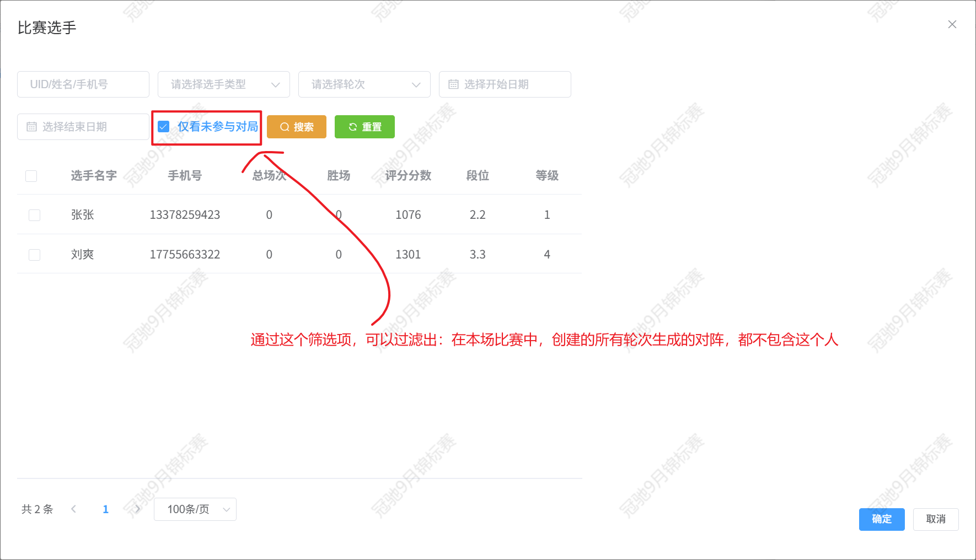Image resolution: width=976 pixels, height=560 pixels.
Task: Click the 评分分数 column header
Action: [408, 176]
